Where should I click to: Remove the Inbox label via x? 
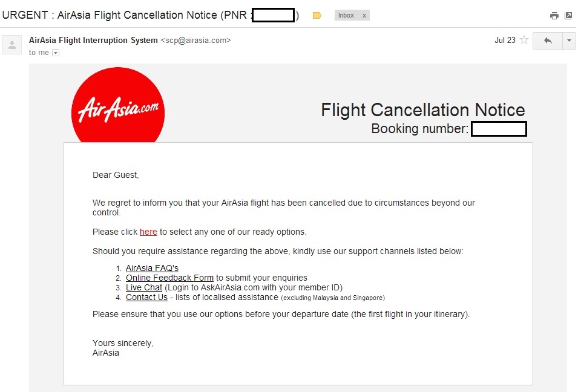[x=364, y=16]
